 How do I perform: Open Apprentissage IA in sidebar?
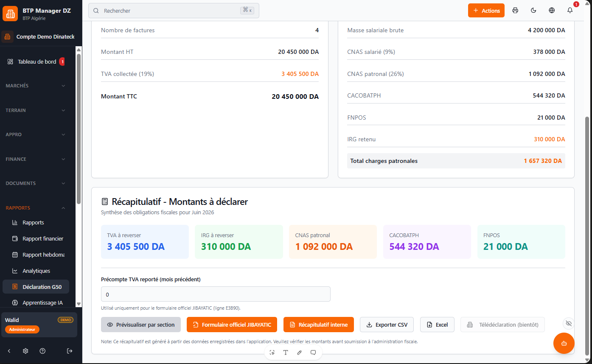(x=36, y=303)
